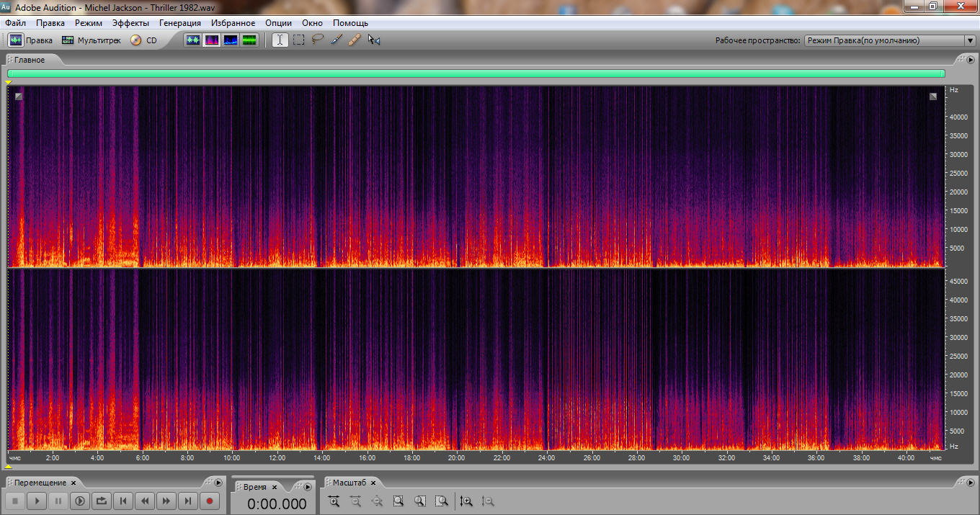
Task: Choose the Spot Healing Brush tool
Action: pos(355,40)
